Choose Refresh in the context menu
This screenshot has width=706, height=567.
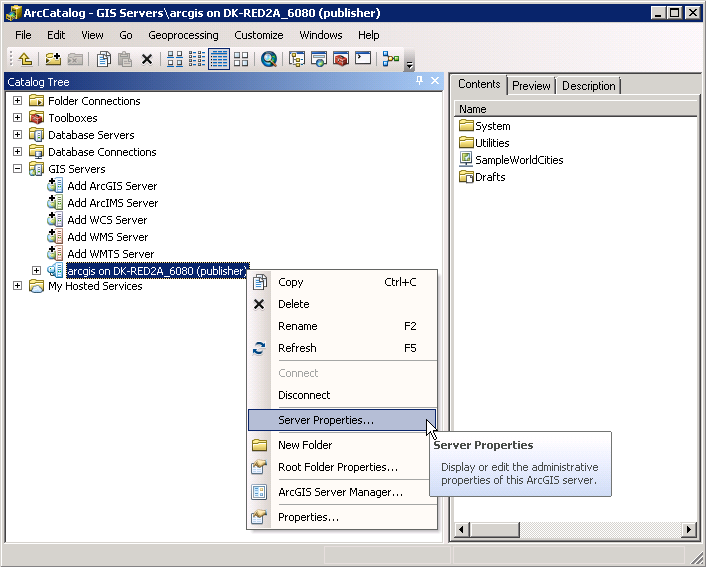click(x=342, y=348)
